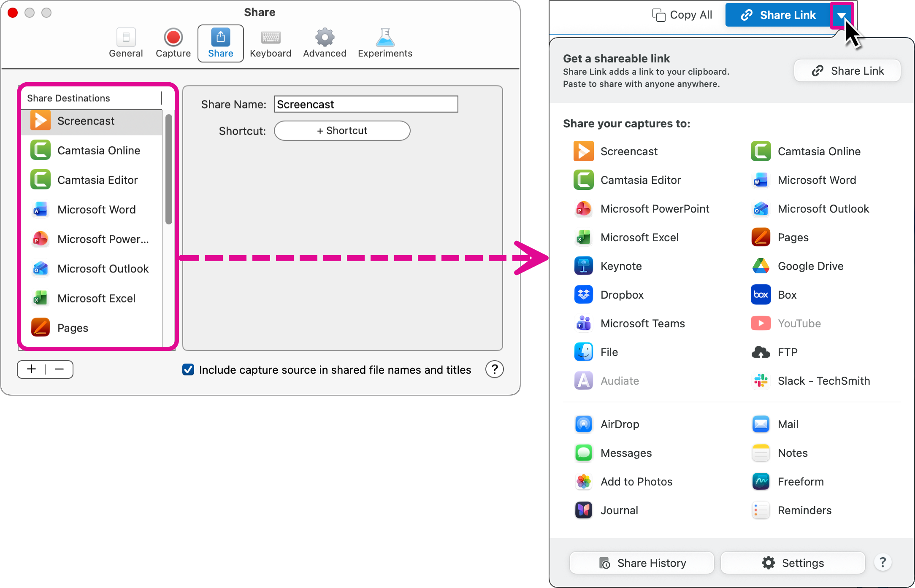Open the General preferences tab
915x588 pixels.
126,43
